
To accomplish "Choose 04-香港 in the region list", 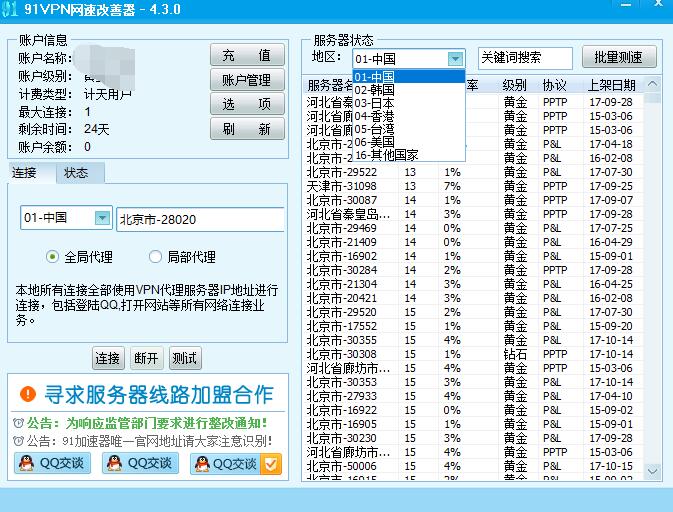I will pos(409,116).
